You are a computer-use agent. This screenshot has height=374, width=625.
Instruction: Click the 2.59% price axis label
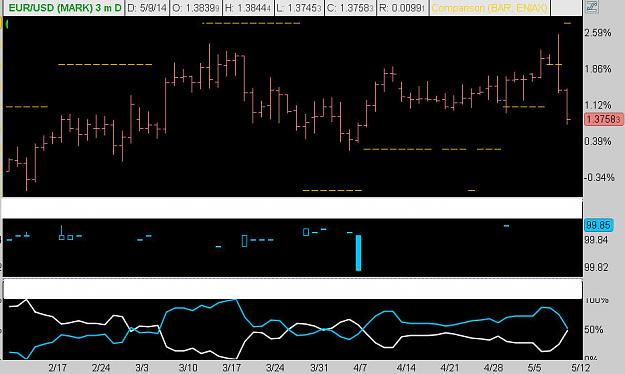click(598, 33)
